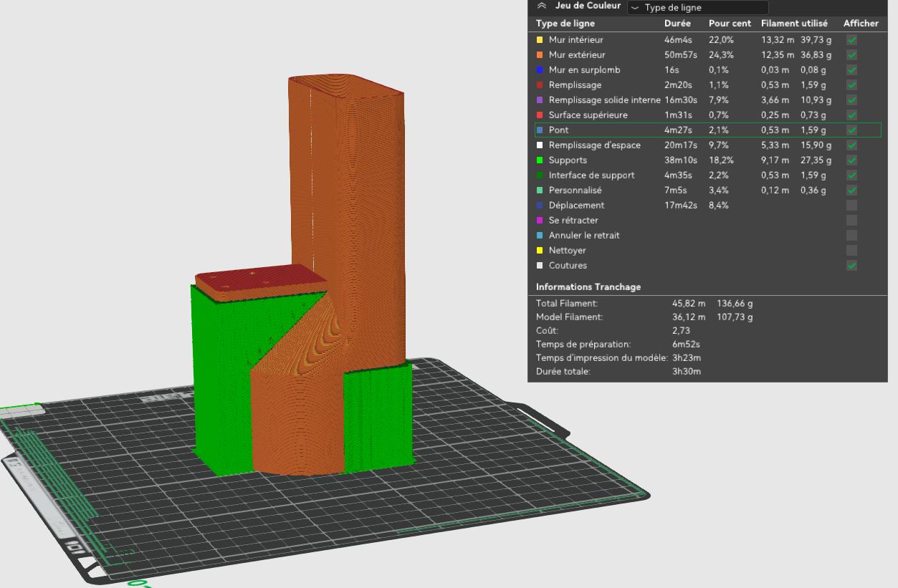Enable Annuler le retrait checkbox
Screen dimensions: 898x588
point(851,236)
